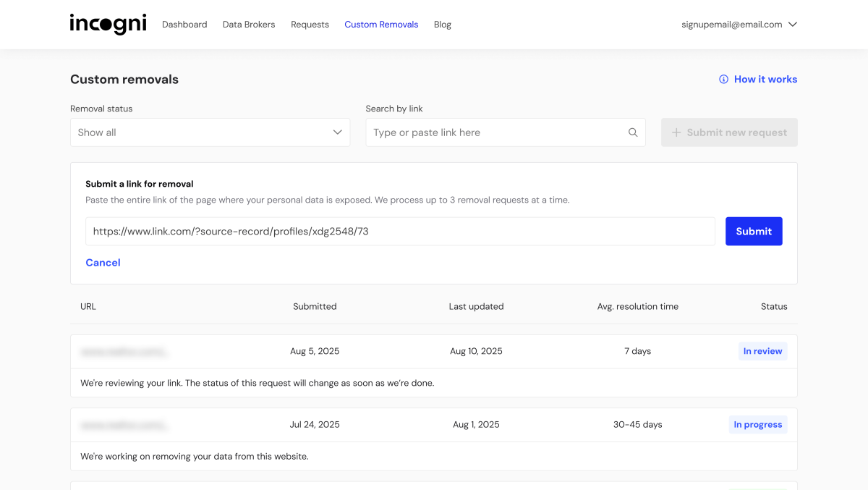The image size is (868, 490).
Task: Open the Data Brokers page
Action: tap(249, 25)
